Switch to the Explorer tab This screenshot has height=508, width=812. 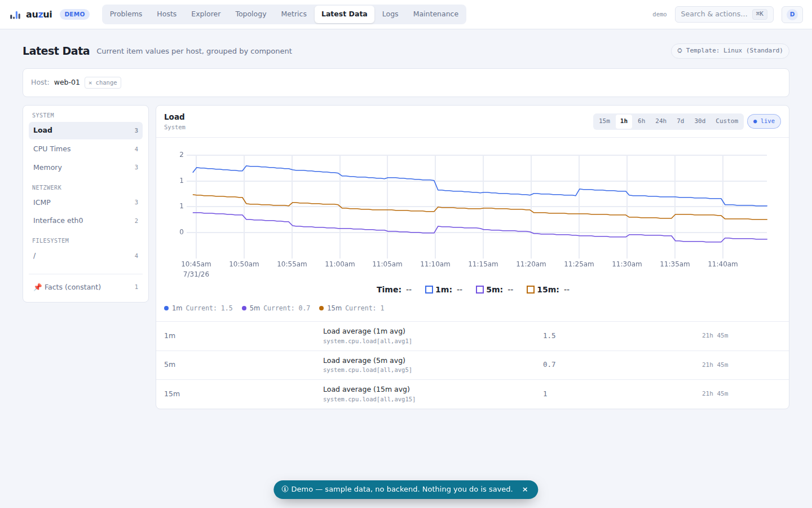click(x=206, y=14)
